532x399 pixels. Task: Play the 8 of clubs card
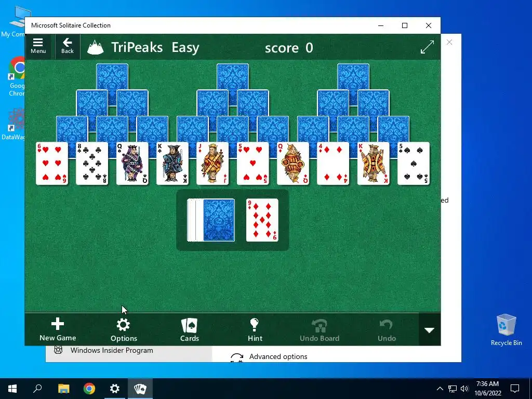[x=92, y=164]
